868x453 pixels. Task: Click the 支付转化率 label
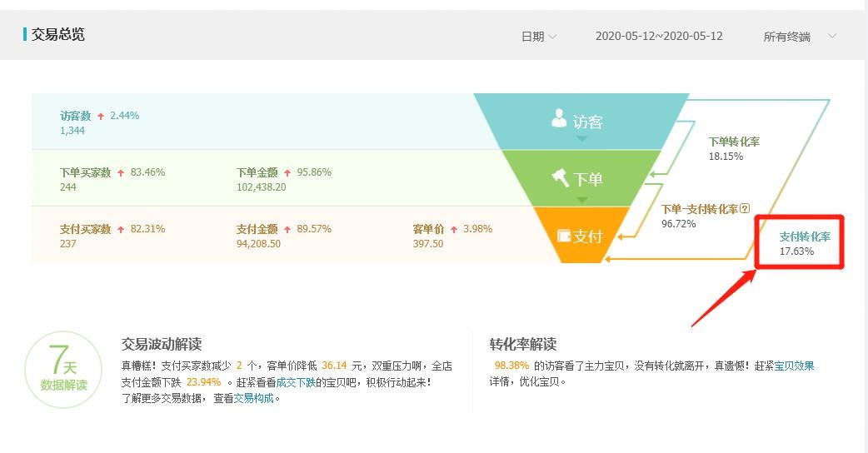point(805,236)
